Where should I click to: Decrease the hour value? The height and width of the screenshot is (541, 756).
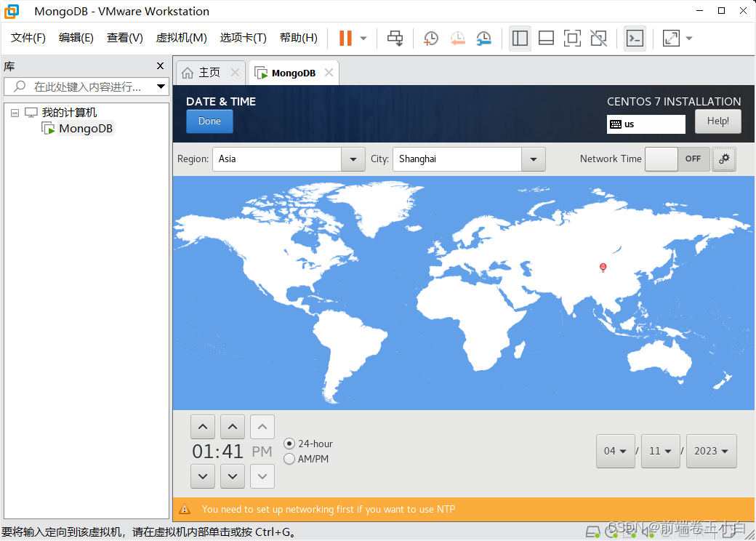point(203,476)
